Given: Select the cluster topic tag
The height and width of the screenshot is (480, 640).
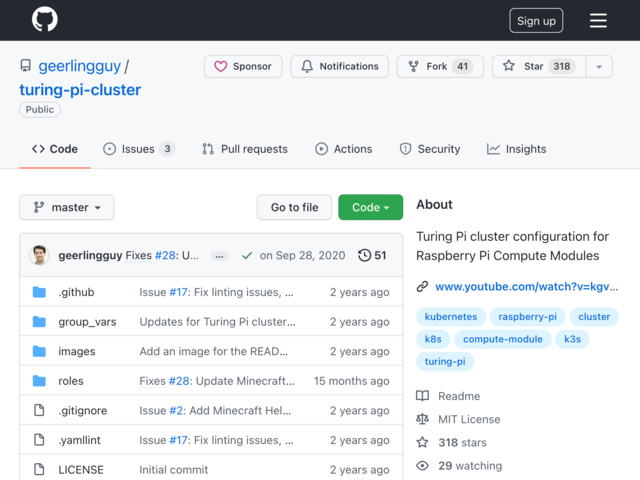Looking at the screenshot, I should [594, 317].
